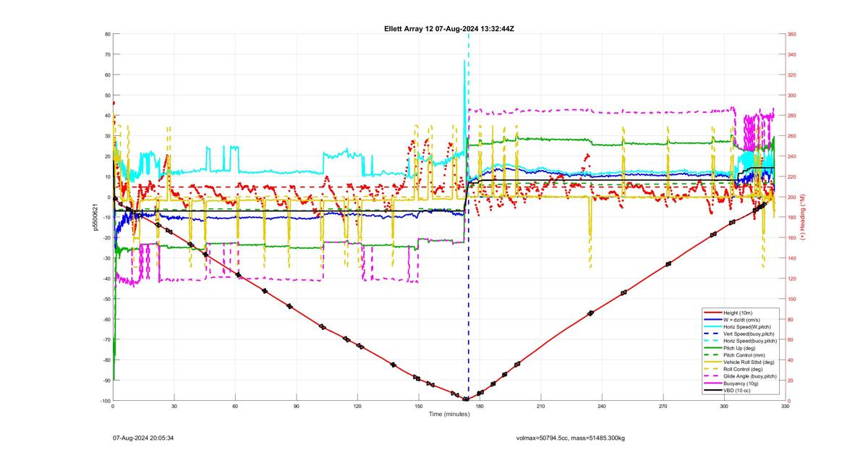Select the 'W = dz/dt (cm/s)' legend entry

(x=742, y=320)
